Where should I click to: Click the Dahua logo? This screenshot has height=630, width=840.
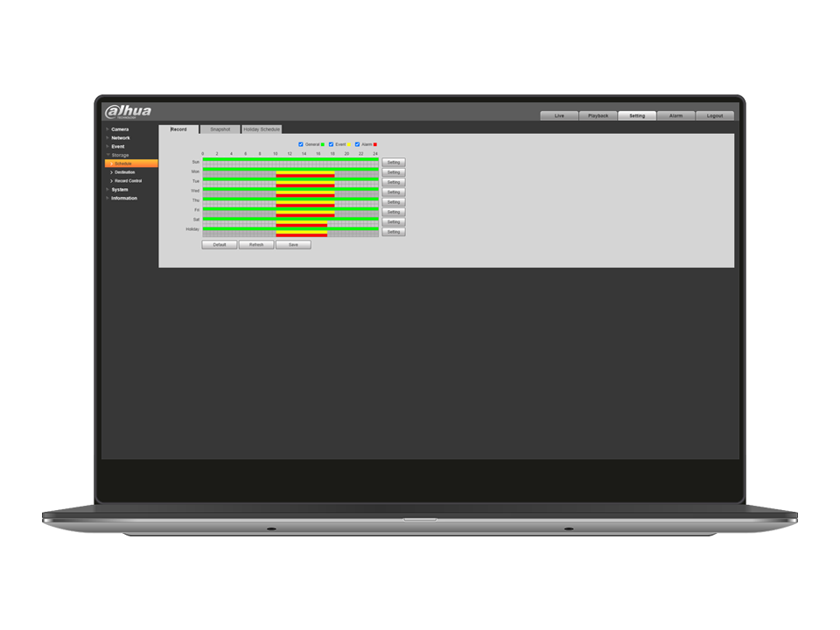point(128,111)
